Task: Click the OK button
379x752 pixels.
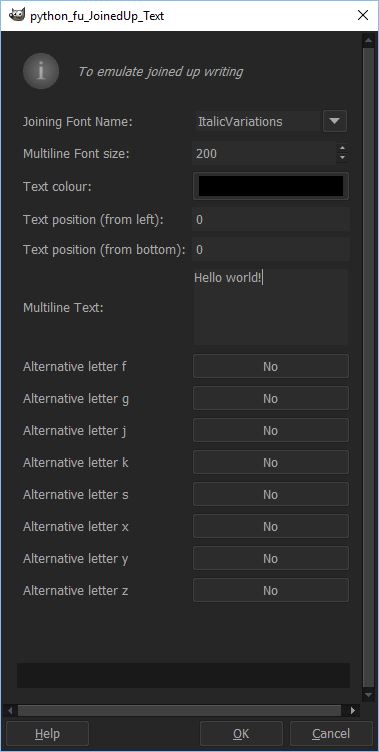Action: [241, 734]
